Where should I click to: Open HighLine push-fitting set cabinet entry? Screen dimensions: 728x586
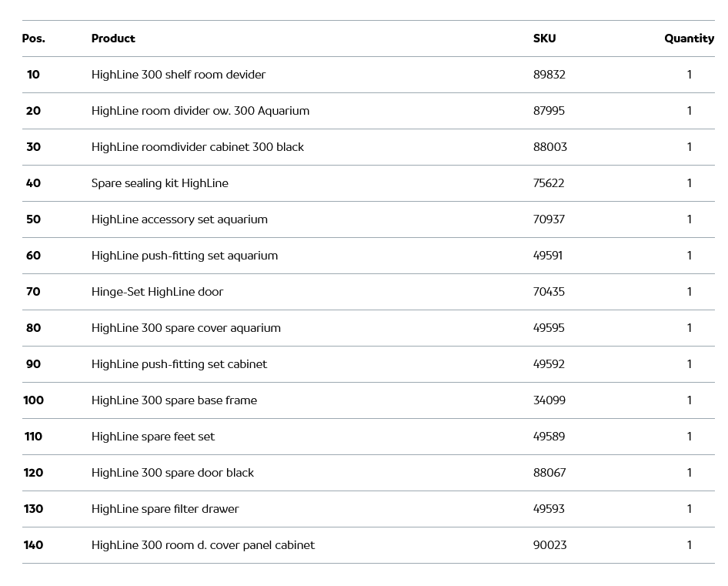179,364
